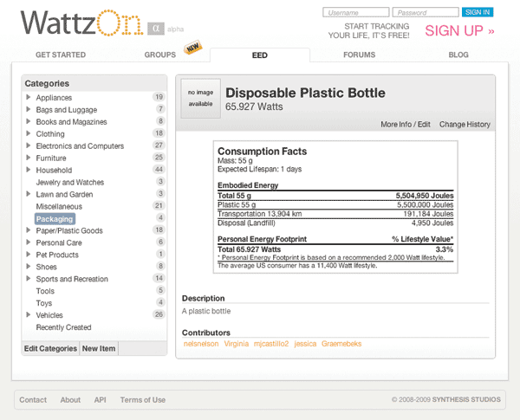520x420 pixels.
Task: Expand the Pet Products arrow
Action: tap(29, 255)
